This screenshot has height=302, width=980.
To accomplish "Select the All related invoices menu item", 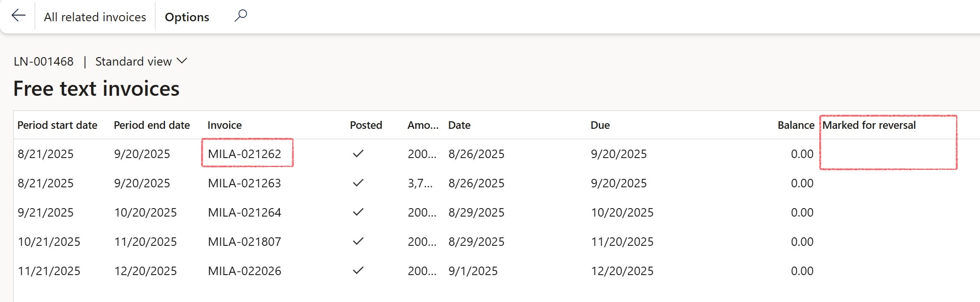I will pyautogui.click(x=94, y=17).
